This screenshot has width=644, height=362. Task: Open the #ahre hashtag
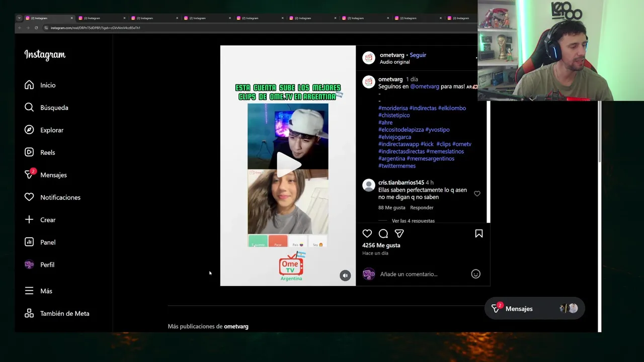[385, 123]
